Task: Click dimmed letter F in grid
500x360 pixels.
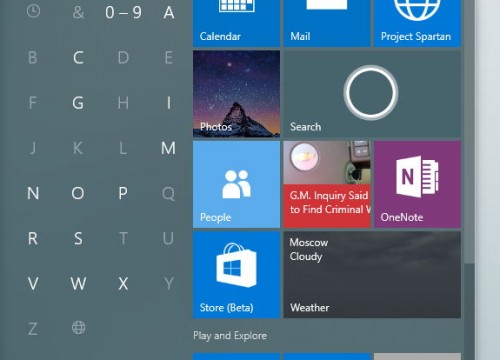Action: tap(33, 103)
